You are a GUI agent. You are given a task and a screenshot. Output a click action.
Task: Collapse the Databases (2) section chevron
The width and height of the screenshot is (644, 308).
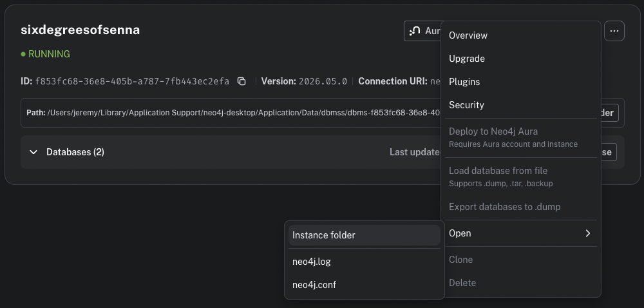click(33, 152)
